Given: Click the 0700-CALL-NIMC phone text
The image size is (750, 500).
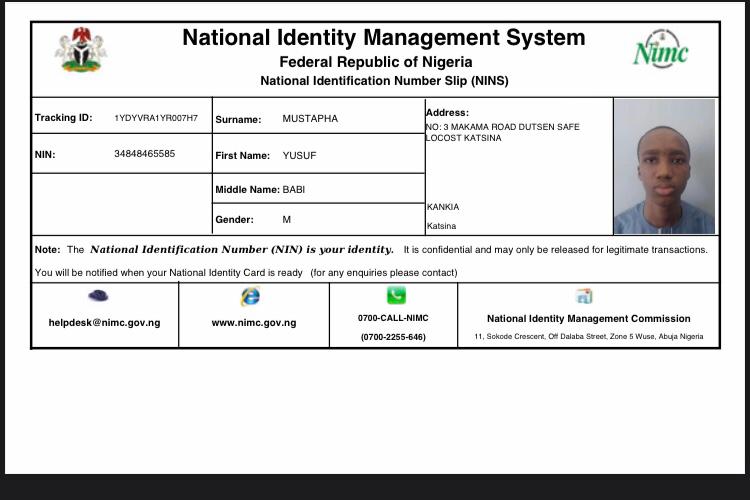Looking at the screenshot, I should [x=393, y=318].
